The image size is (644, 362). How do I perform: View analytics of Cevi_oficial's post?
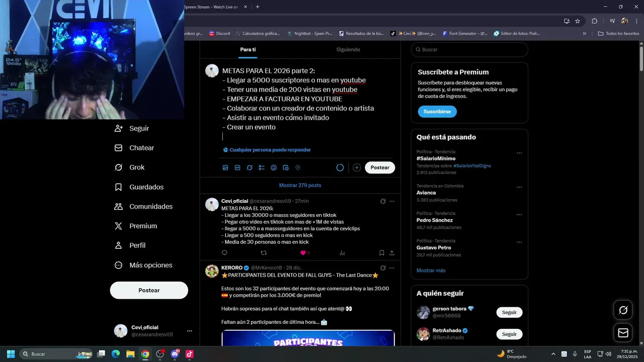(x=342, y=253)
